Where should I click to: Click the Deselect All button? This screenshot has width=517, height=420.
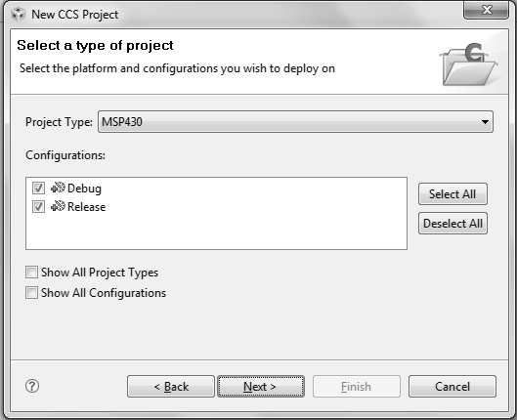click(x=452, y=224)
